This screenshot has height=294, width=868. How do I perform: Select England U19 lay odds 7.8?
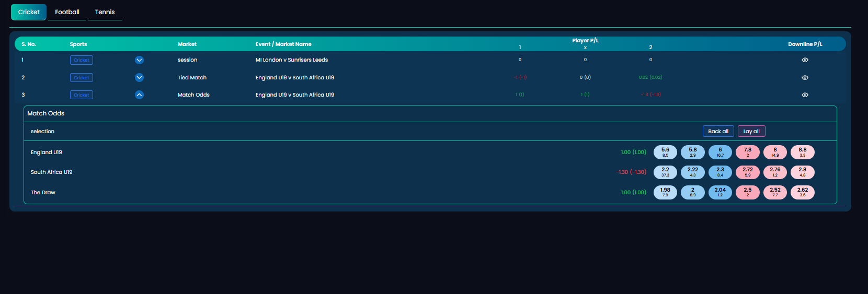(x=748, y=152)
